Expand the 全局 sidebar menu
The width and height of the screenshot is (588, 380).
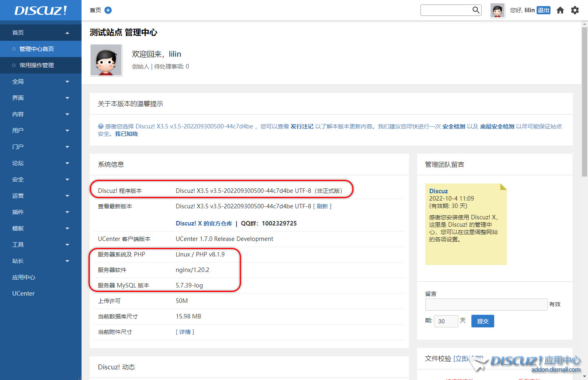tap(41, 82)
